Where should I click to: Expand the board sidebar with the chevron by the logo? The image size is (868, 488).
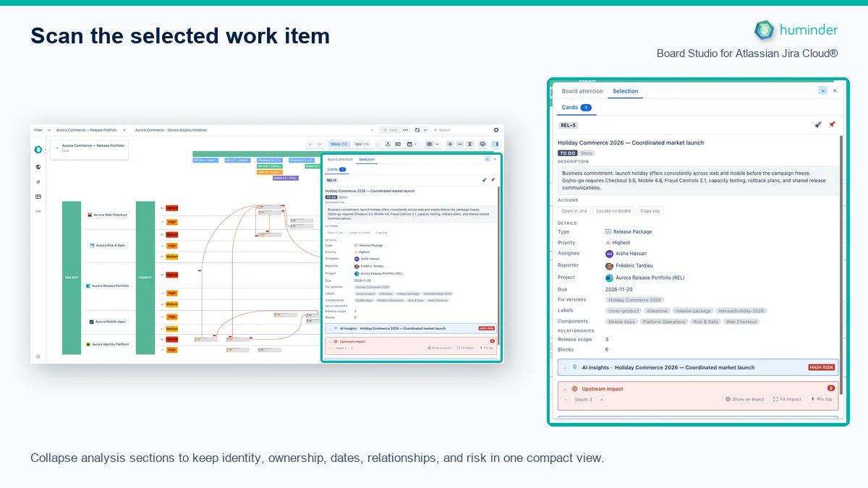[45, 150]
